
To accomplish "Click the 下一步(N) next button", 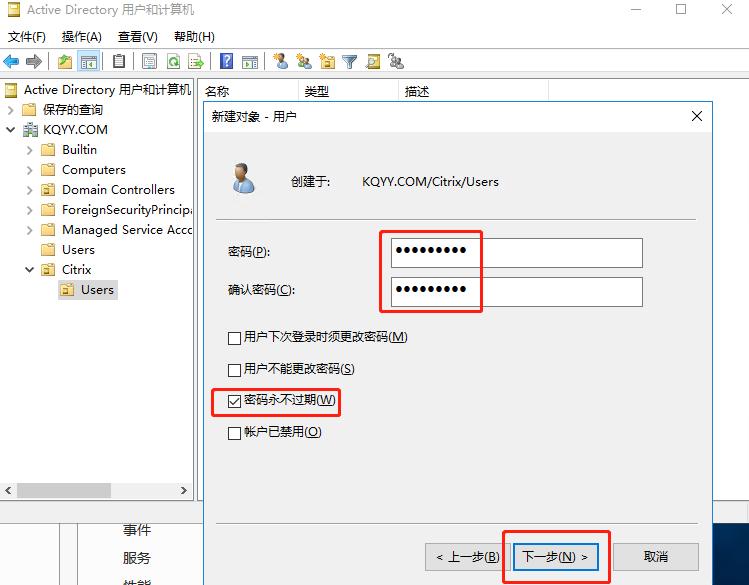I will pyautogui.click(x=555, y=556).
